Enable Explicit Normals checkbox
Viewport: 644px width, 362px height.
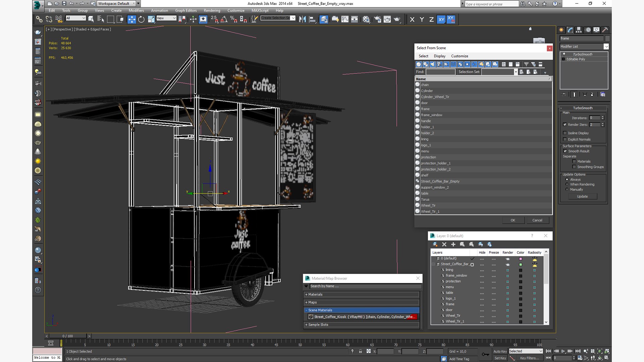[x=565, y=139]
